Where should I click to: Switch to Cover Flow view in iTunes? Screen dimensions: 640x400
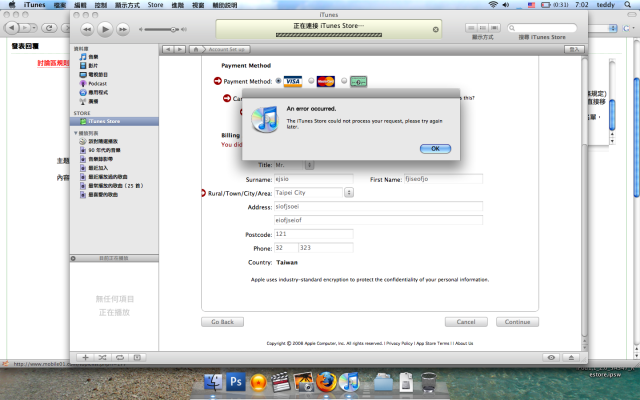pyautogui.click(x=495, y=28)
